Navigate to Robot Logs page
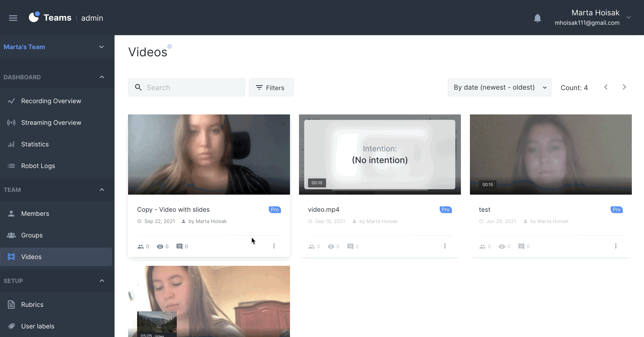This screenshot has width=644, height=337. tap(38, 166)
